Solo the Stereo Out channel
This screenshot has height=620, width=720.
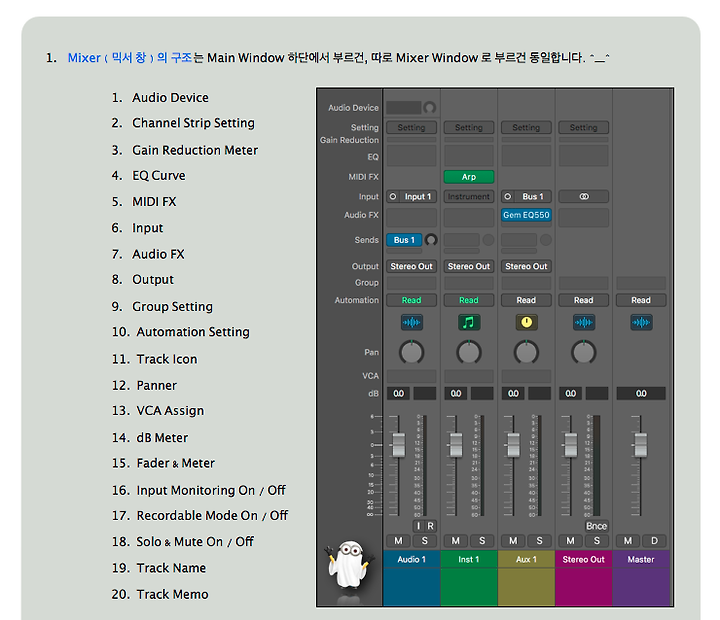[x=597, y=541]
